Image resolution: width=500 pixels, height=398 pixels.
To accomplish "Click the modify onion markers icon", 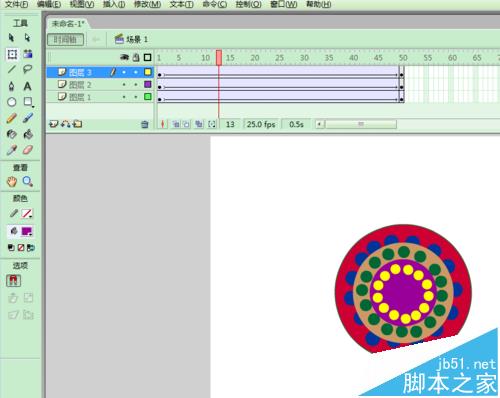I will tap(212, 124).
